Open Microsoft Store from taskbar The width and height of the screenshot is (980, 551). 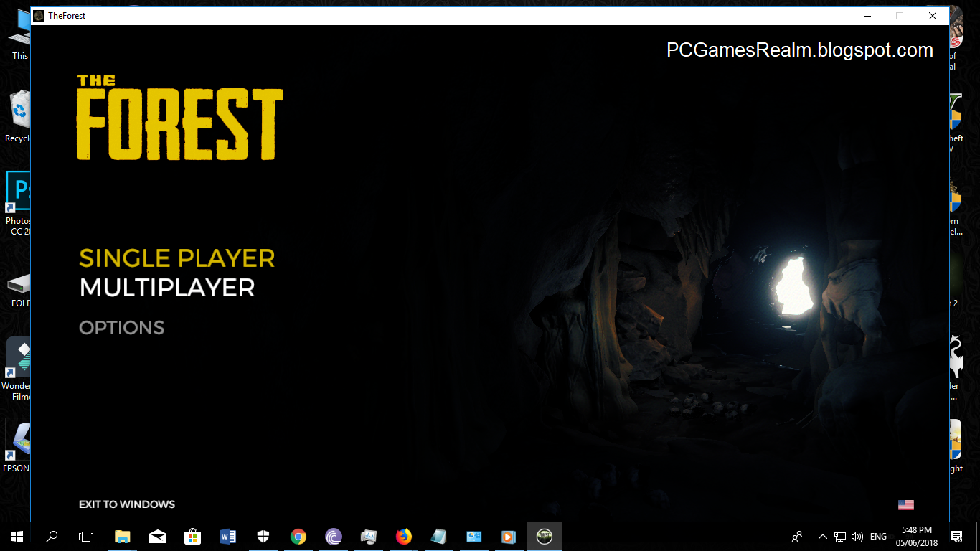point(193,537)
